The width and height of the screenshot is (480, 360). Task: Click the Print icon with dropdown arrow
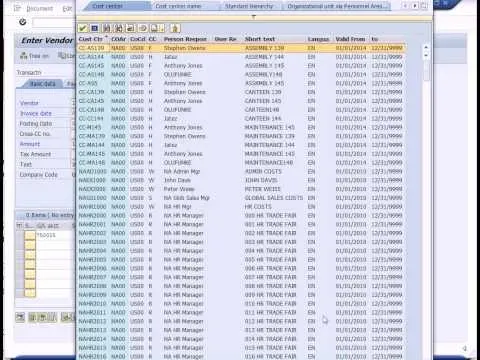click(x=156, y=29)
